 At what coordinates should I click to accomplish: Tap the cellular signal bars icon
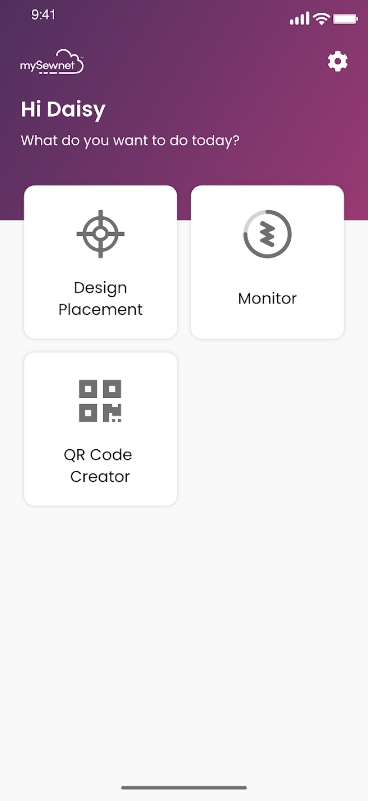coord(300,19)
